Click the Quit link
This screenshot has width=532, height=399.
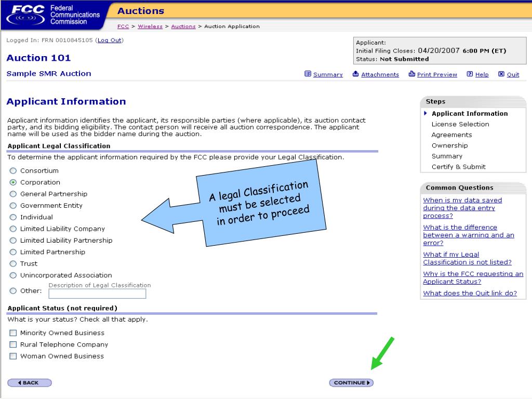pyautogui.click(x=513, y=75)
